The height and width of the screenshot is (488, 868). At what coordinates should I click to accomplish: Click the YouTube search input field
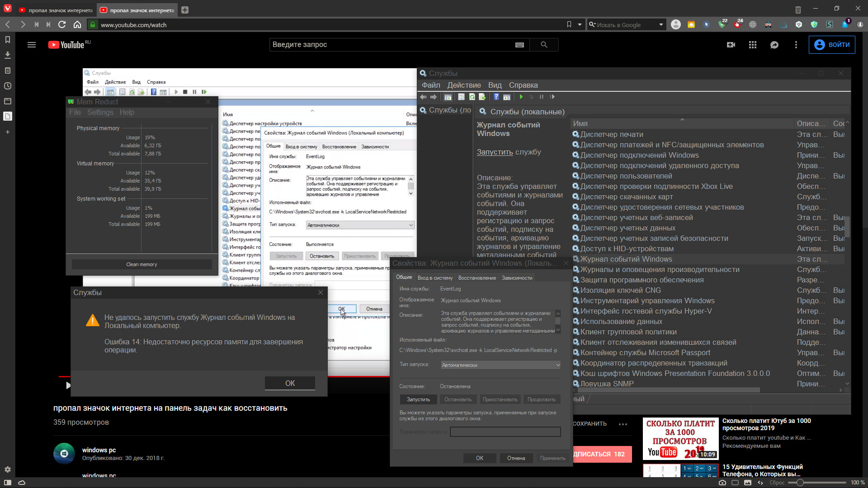click(x=392, y=45)
